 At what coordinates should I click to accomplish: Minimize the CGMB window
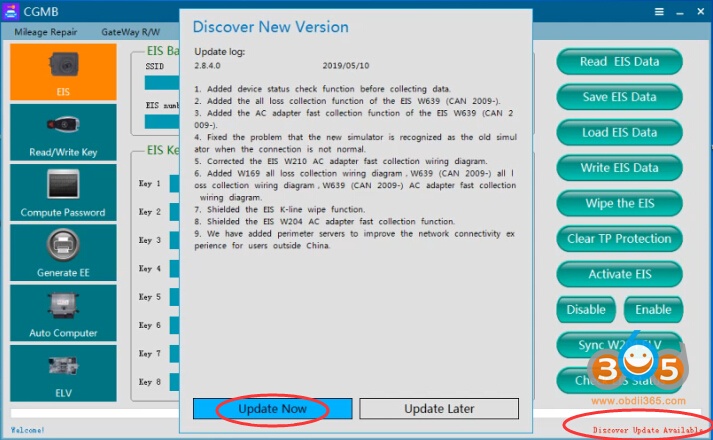pyautogui.click(x=680, y=13)
